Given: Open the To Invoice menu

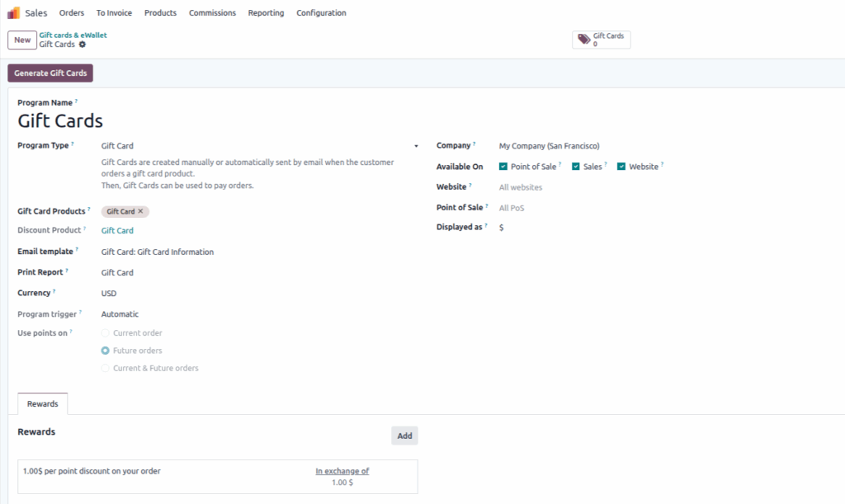Looking at the screenshot, I should [x=114, y=13].
